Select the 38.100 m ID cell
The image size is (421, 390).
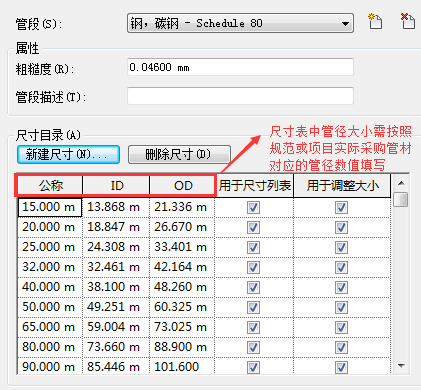point(116,287)
